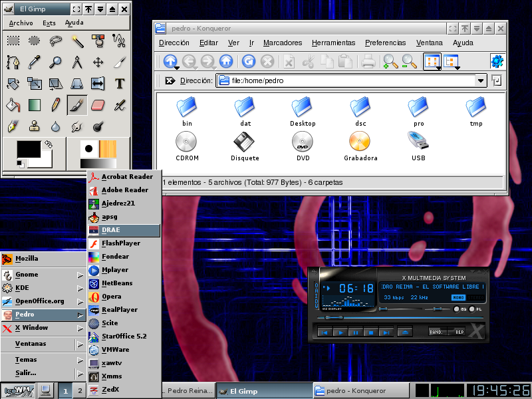Select the Eraser tool
Viewport: 532px width, 399px height.
(98, 105)
